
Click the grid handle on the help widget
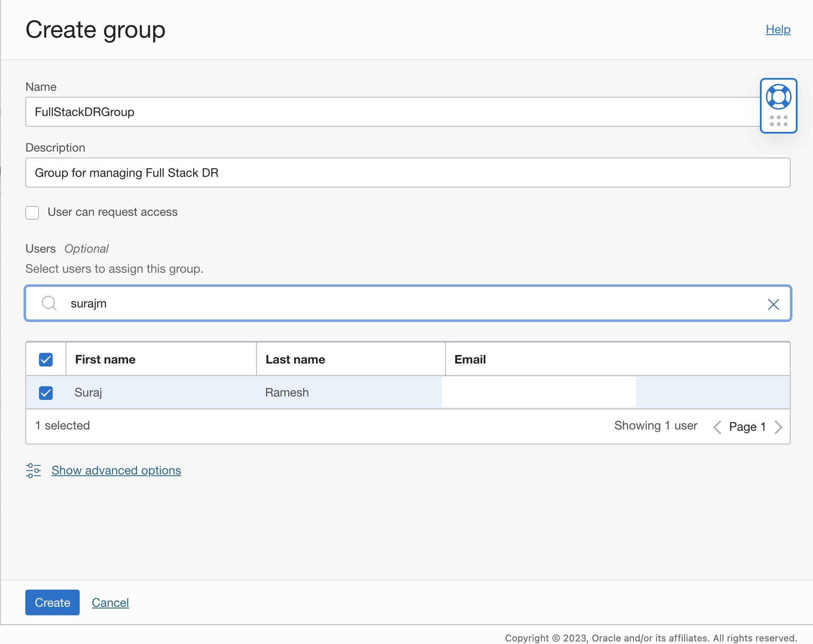click(778, 121)
